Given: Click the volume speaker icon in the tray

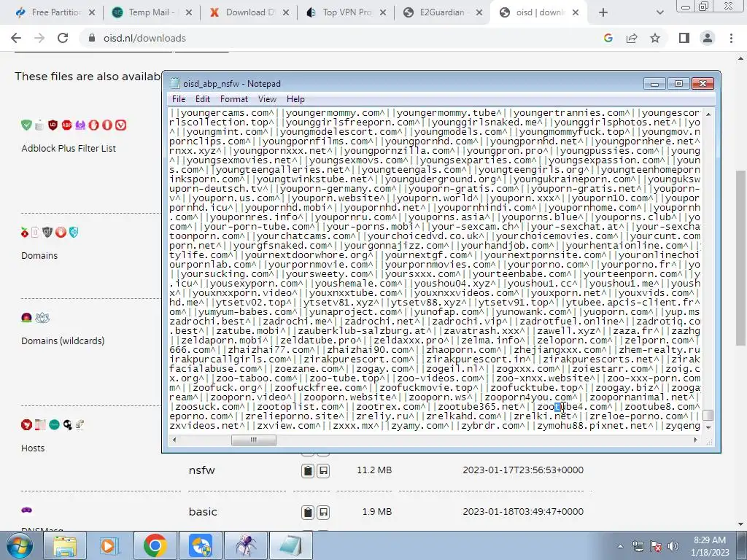Looking at the screenshot, I should pos(673,546).
